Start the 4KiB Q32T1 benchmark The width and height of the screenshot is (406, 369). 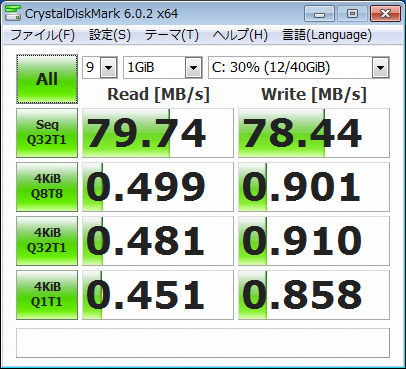[x=47, y=241]
